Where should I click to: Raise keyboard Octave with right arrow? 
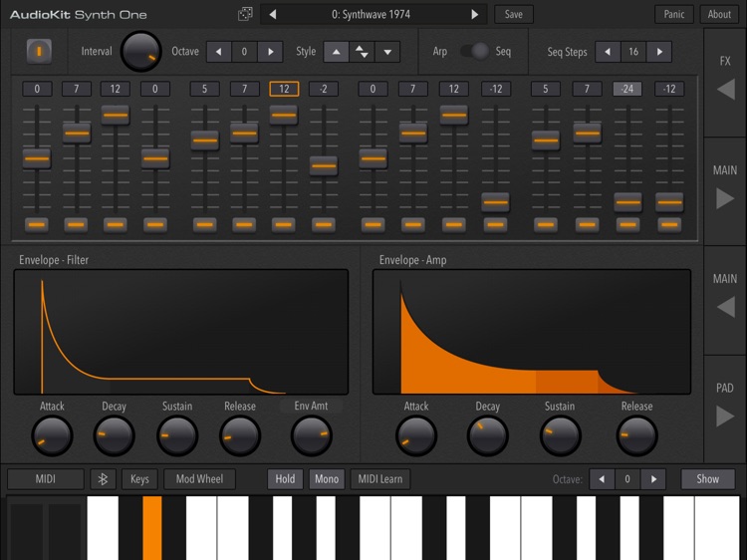653,479
